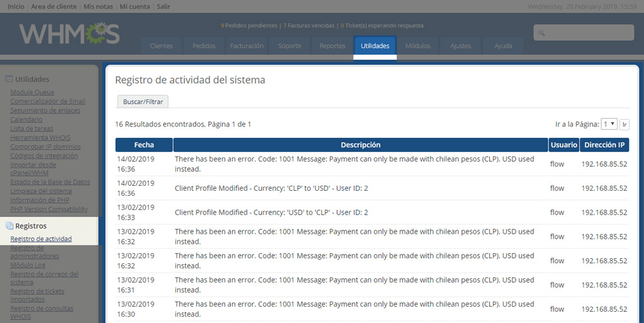644x323 pixels.
Task: View Ticket(s) esperando respuesta link
Action: (x=382, y=25)
